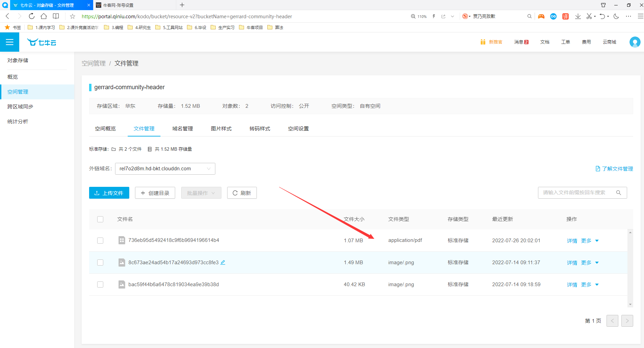Screen dimensions: 644x348
Task: Go to 空间管理 in the breadcrumb
Action: (93, 64)
